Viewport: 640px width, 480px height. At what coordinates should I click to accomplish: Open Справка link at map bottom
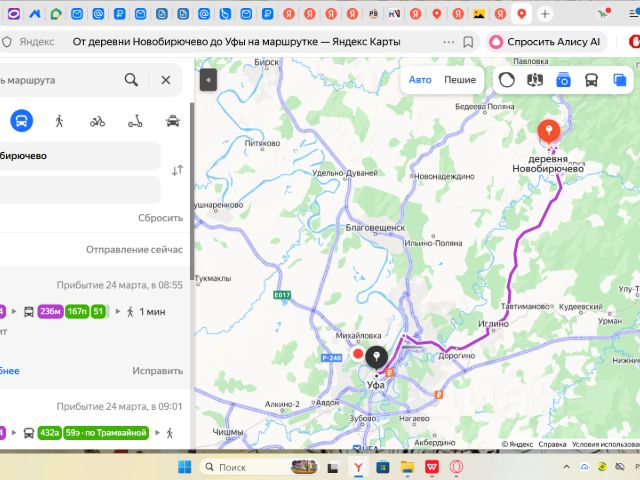point(552,444)
